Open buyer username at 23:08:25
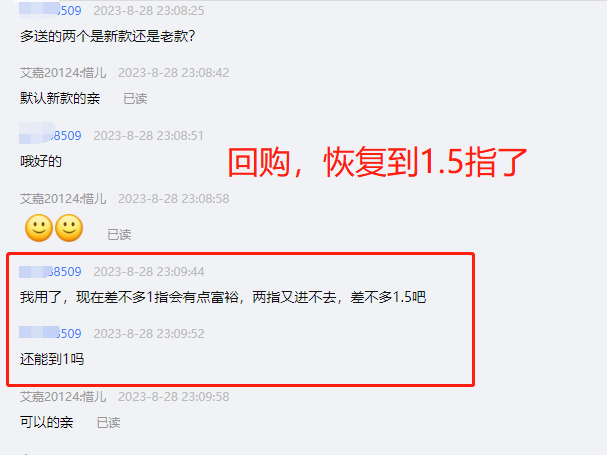Image resolution: width=607 pixels, height=455 pixels. point(50,11)
